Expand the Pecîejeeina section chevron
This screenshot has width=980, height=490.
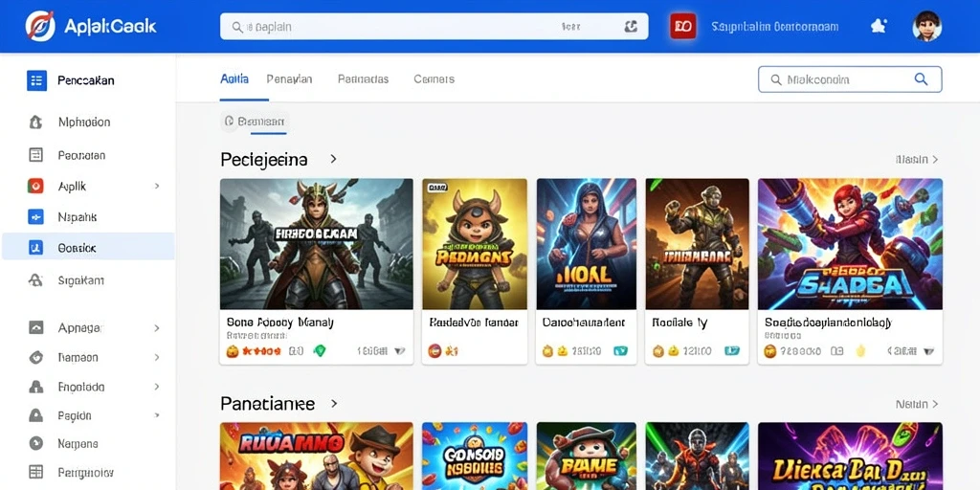[333, 160]
